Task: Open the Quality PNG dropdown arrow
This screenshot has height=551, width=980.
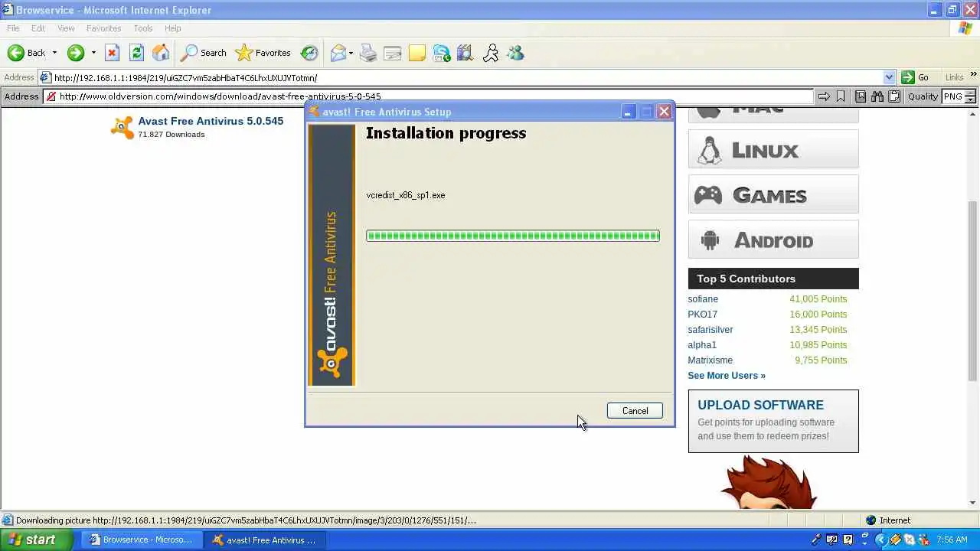Action: pos(970,99)
